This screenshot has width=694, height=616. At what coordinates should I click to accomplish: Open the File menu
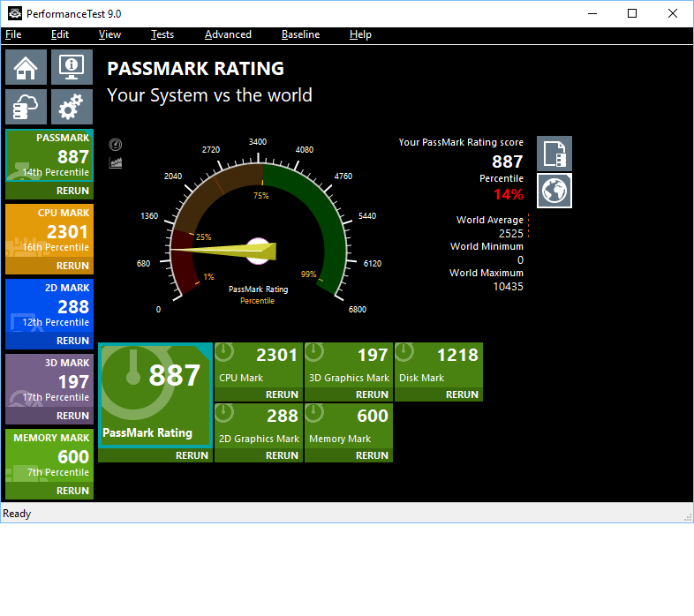(13, 34)
